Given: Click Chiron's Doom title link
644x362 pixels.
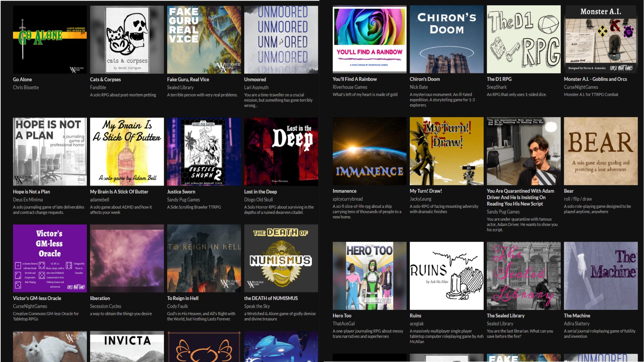Looking at the screenshot, I should click(424, 79).
